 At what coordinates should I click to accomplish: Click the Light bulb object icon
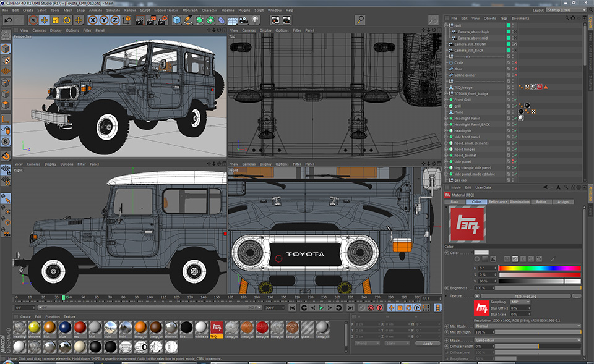click(254, 20)
